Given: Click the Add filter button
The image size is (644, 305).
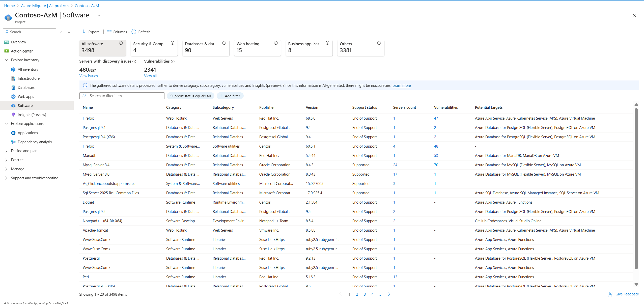Looking at the screenshot, I should click(x=230, y=96).
